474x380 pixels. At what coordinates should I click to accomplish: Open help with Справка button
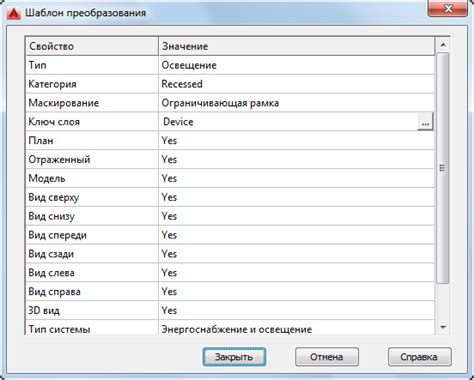pyautogui.click(x=419, y=357)
